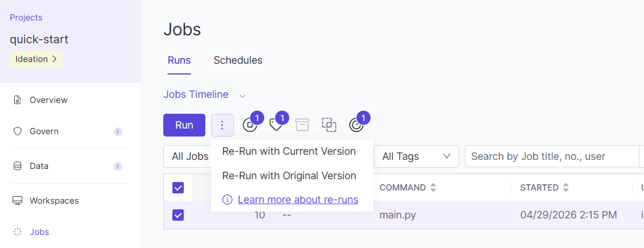Click the Run button
Screen dimensions: 644x248
pyautogui.click(x=184, y=125)
